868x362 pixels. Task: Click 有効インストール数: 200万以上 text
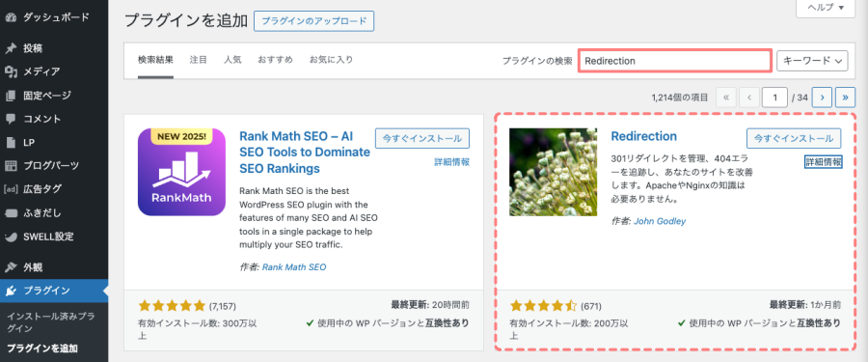[568, 329]
